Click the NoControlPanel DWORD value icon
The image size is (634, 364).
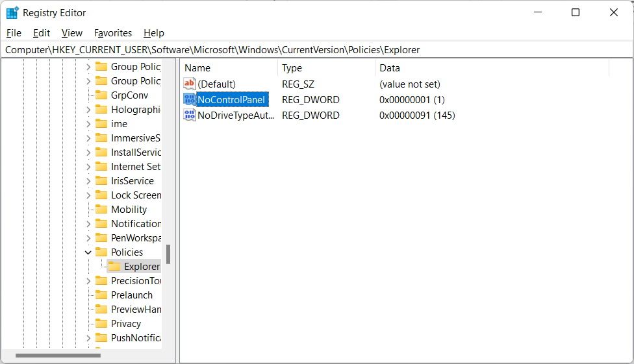(x=189, y=99)
